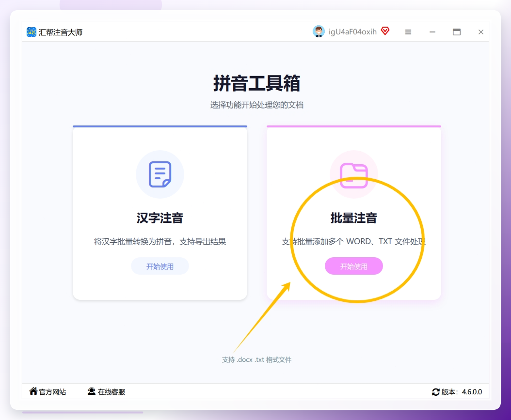The height and width of the screenshot is (420, 511).
Task: Maximize the application window
Action: [457, 32]
